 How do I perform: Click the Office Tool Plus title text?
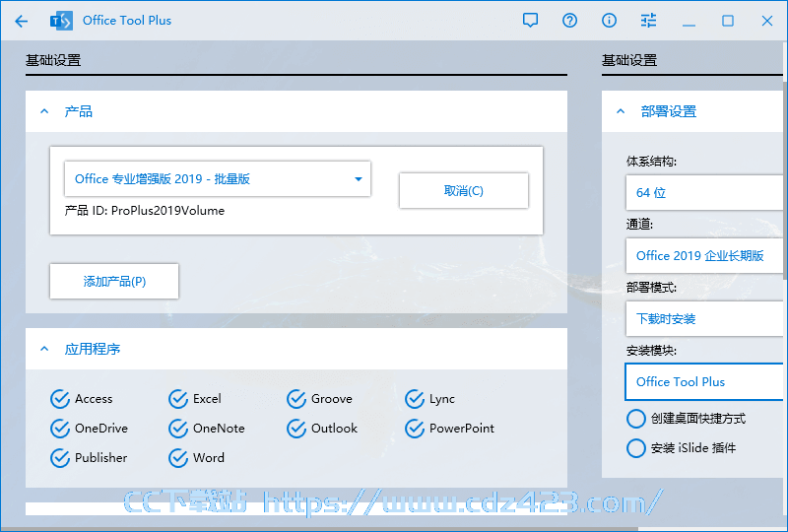coord(127,21)
